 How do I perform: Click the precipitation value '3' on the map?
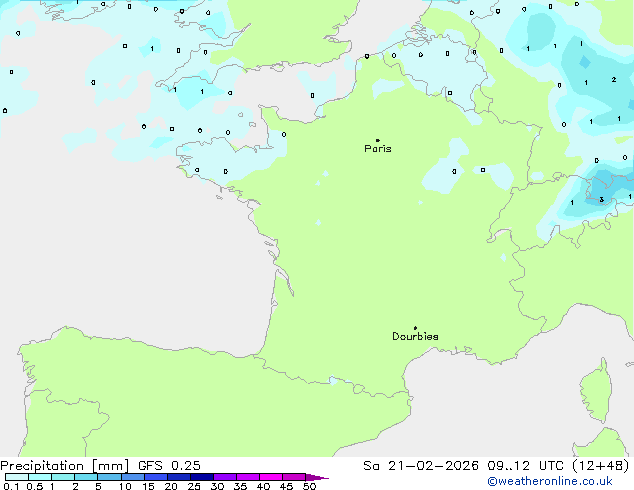(602, 200)
